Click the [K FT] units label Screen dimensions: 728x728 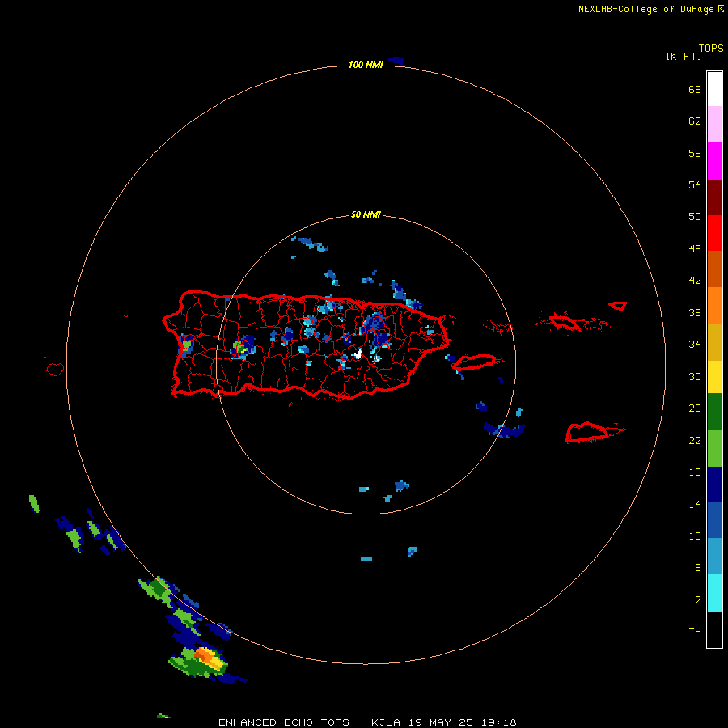(x=684, y=56)
